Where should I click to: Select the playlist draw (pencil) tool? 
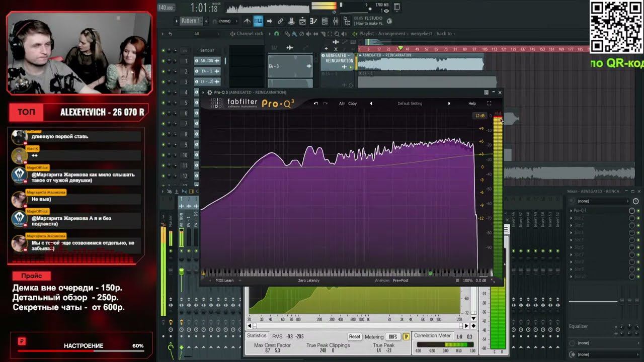(x=287, y=34)
